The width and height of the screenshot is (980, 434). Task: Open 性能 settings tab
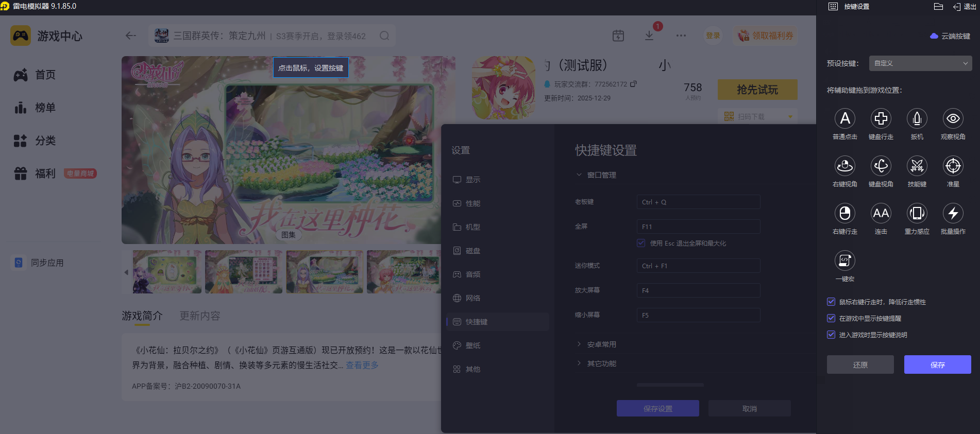tap(497, 203)
